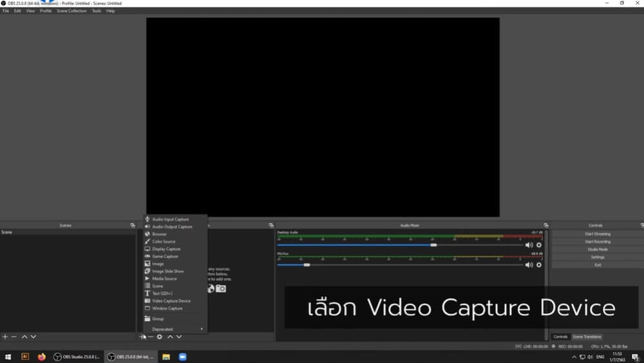Move scene down with the down arrow
The height and width of the screenshot is (363, 644).
coord(33,337)
